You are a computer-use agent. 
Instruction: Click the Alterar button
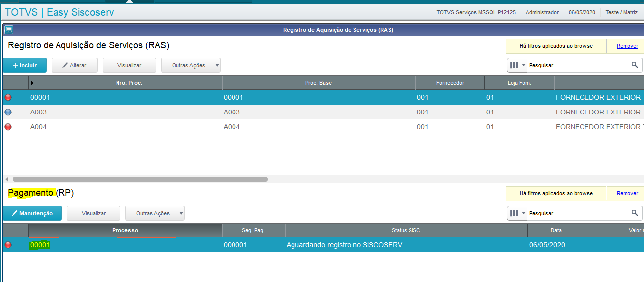click(x=74, y=65)
